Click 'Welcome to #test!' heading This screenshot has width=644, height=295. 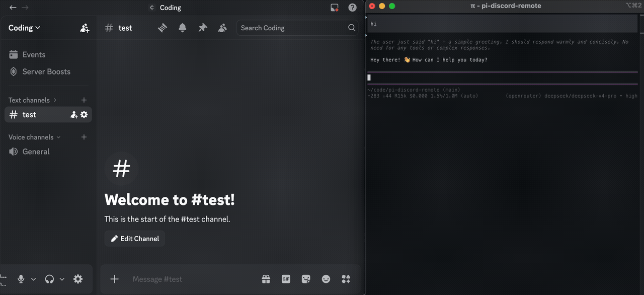[170, 200]
